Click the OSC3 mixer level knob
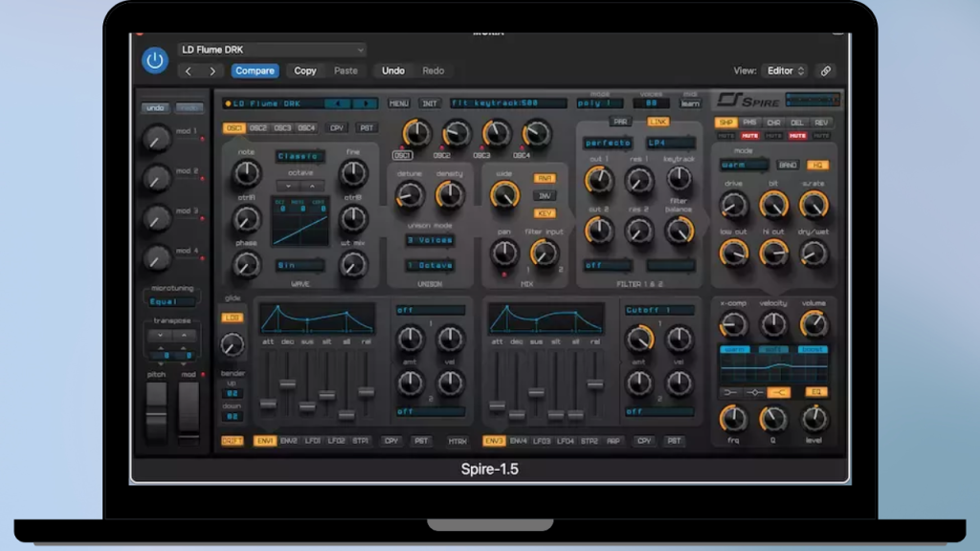 pos(497,133)
